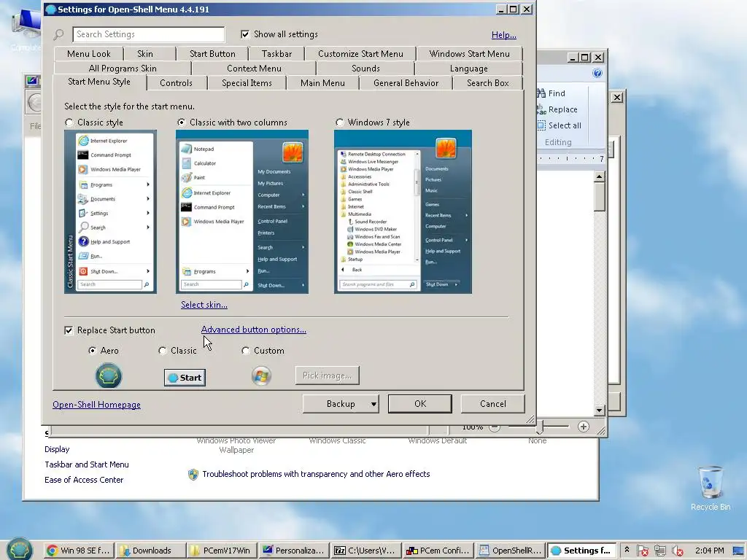Click scroll down arrow in background editor

coord(600,410)
